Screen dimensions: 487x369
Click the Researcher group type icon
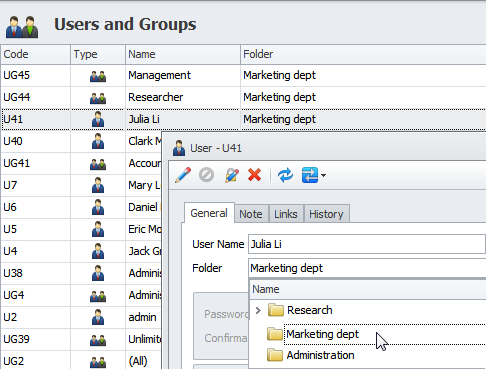coord(98,97)
